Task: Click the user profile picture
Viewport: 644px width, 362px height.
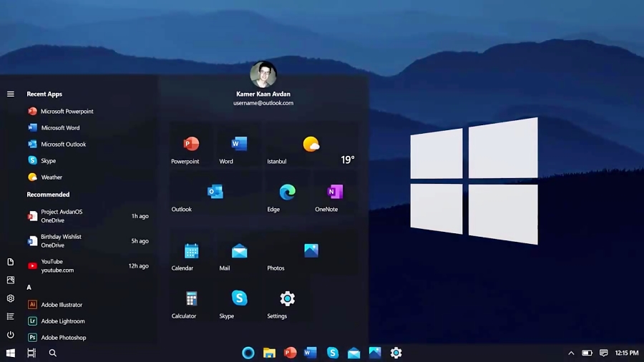Action: [263, 74]
